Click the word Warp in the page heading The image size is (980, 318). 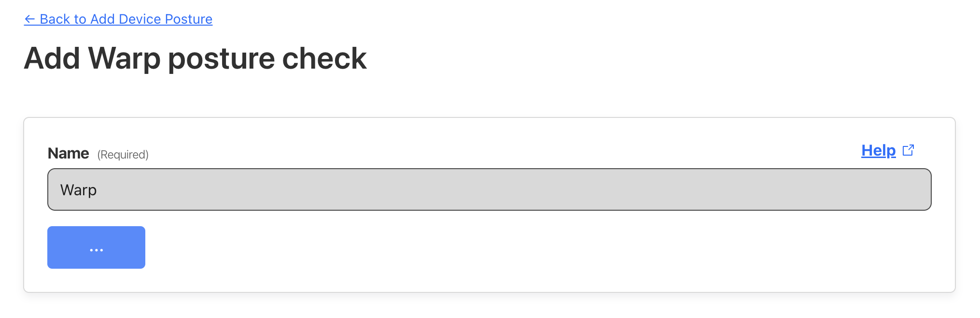125,59
